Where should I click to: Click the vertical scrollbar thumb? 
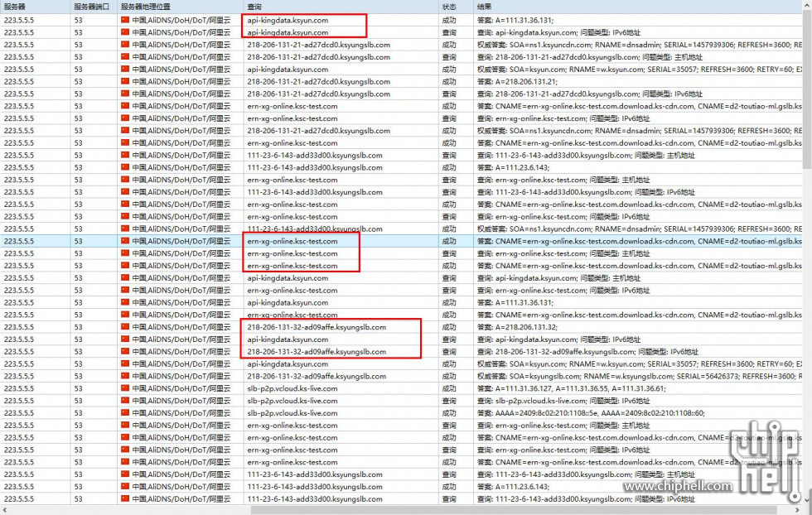click(807, 89)
